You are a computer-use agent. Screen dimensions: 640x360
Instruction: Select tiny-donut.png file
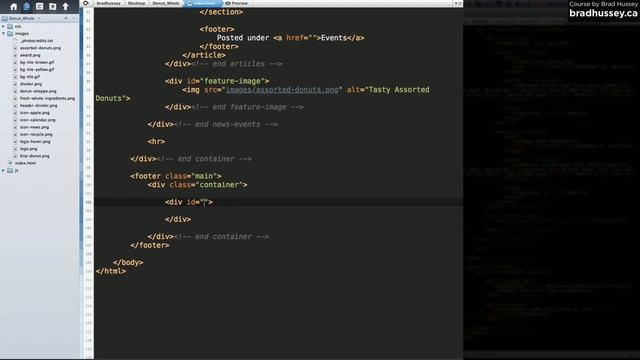click(34, 156)
